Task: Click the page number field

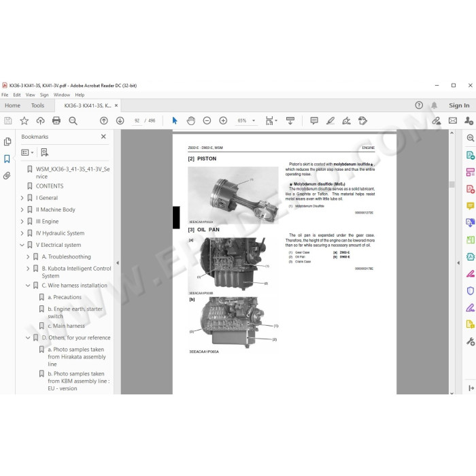Action: (137, 121)
